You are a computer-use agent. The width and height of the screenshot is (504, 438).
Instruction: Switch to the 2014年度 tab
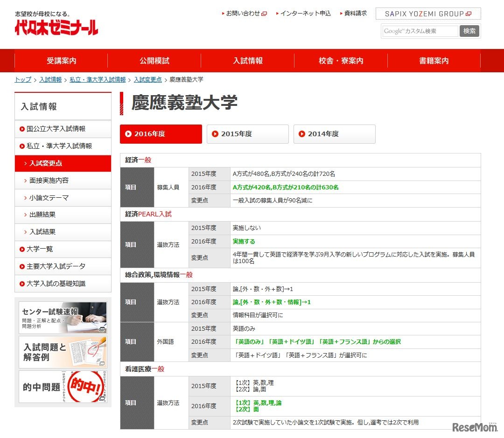point(334,134)
